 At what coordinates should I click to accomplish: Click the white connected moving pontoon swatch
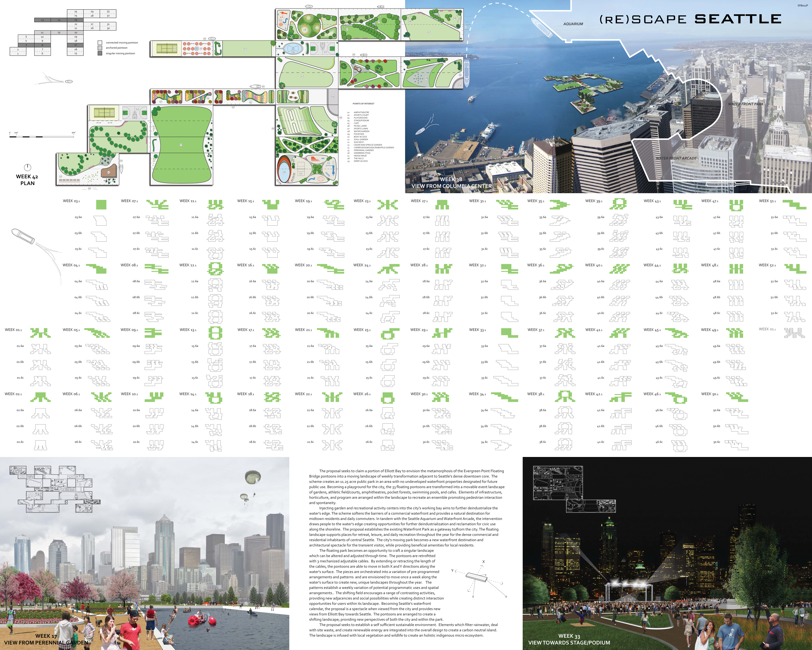coord(100,43)
